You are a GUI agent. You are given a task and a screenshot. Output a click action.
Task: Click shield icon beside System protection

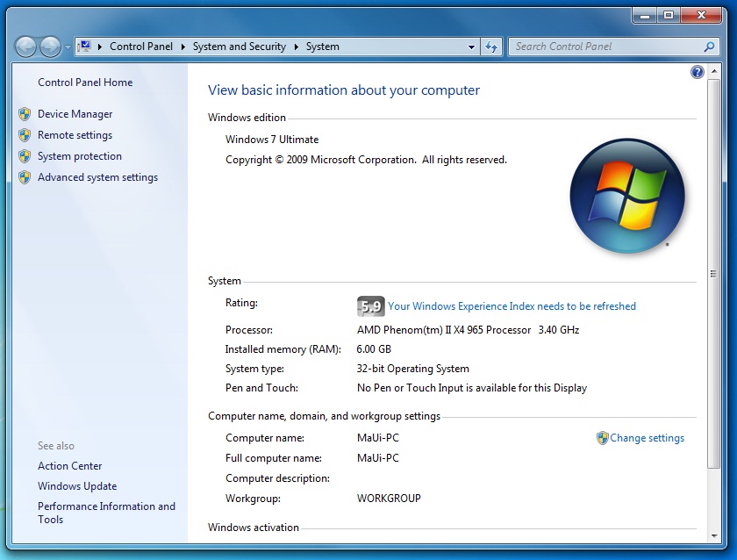click(x=25, y=156)
